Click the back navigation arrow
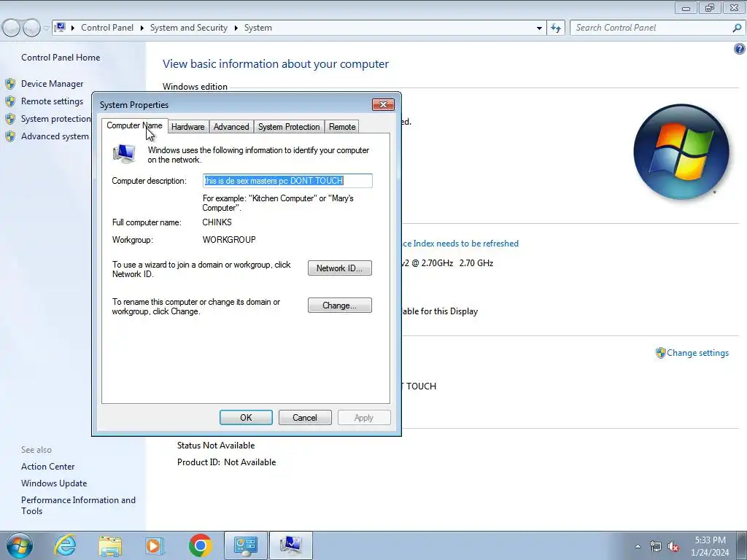 11,28
